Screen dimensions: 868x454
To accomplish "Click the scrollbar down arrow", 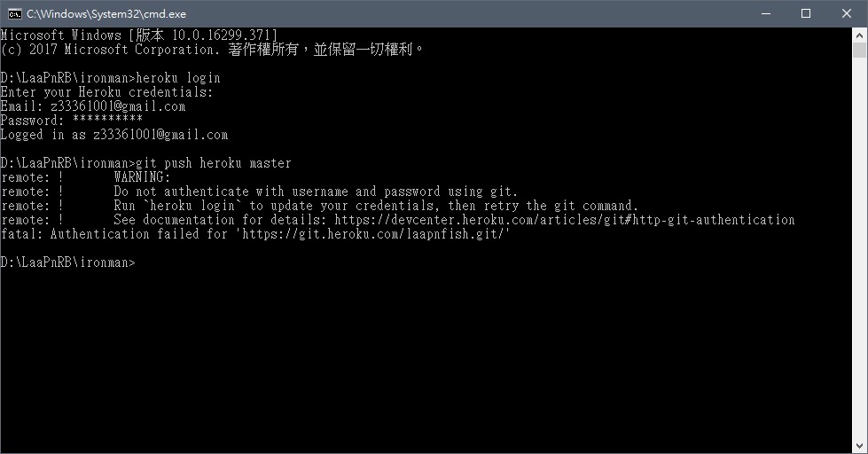I will coord(859,446).
